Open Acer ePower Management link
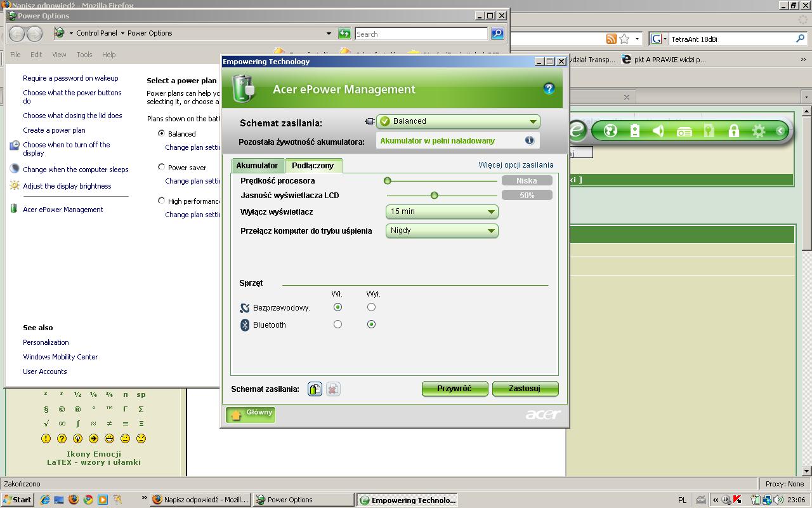This screenshot has height=508, width=812. click(x=63, y=210)
